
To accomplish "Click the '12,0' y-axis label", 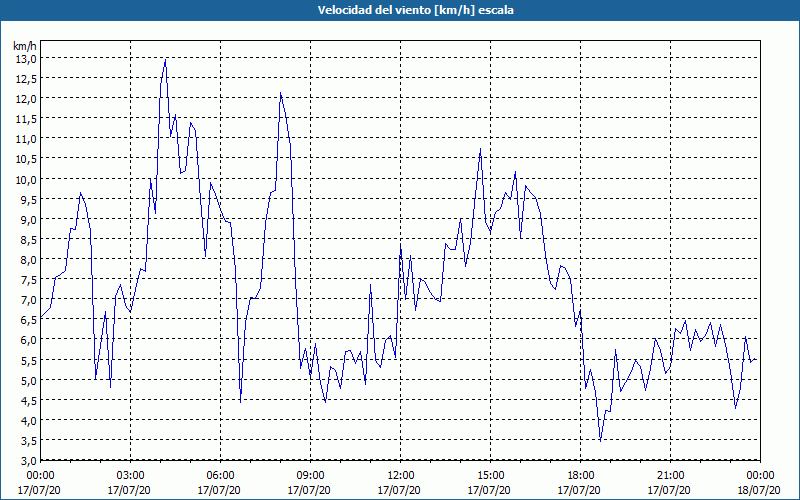I will pos(26,99).
